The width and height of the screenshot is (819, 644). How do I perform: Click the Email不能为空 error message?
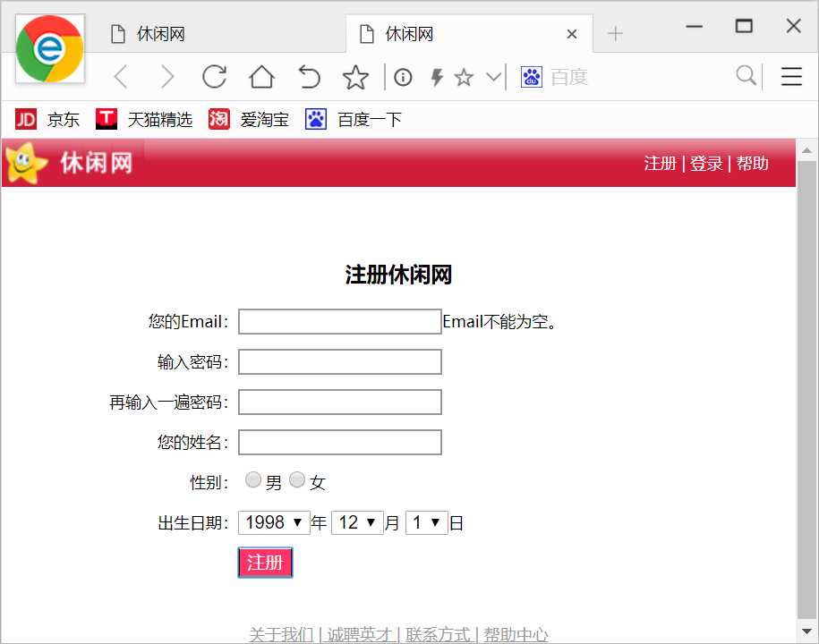tap(499, 322)
